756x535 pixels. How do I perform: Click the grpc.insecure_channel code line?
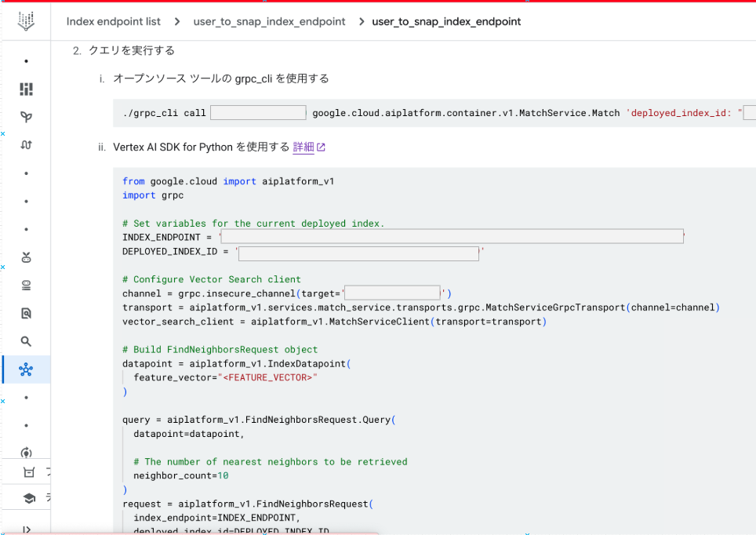[x=287, y=293]
